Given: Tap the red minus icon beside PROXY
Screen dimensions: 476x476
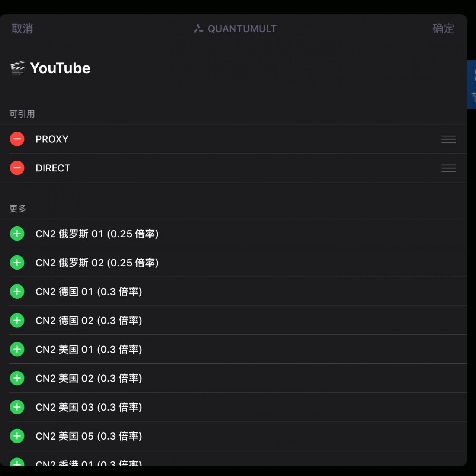Looking at the screenshot, I should coord(17,139).
